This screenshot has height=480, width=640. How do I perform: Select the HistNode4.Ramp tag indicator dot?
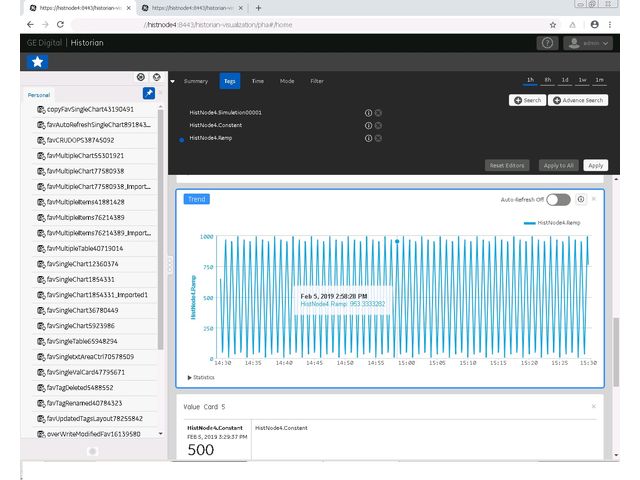click(x=181, y=140)
